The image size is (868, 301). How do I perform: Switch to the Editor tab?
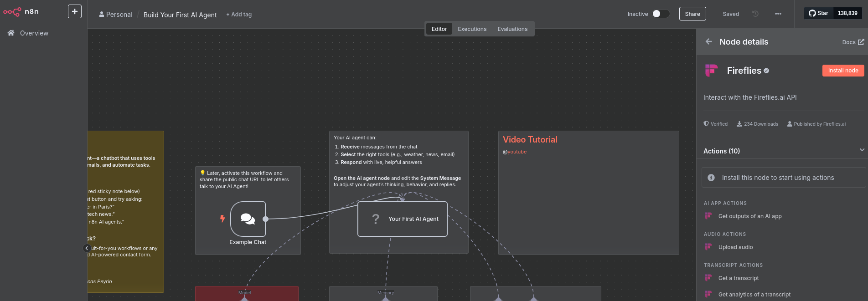pyautogui.click(x=439, y=29)
